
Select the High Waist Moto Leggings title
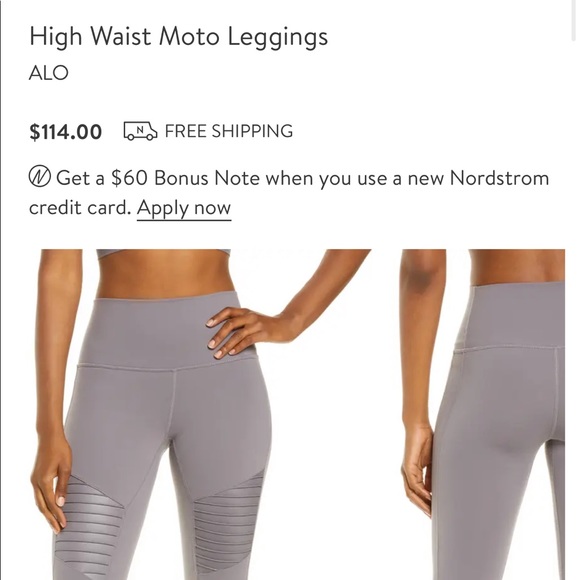coord(179,38)
